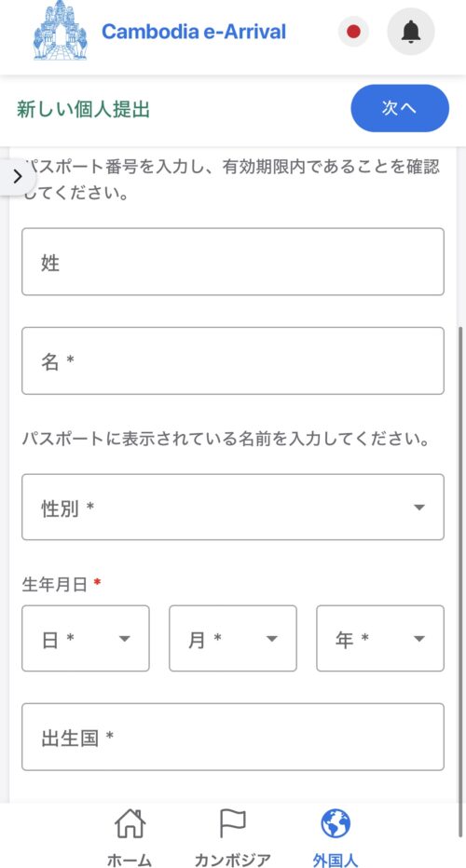This screenshot has height=868, width=466.
Task: Click the Cambodia e-Arrival title text
Action: pos(194,32)
